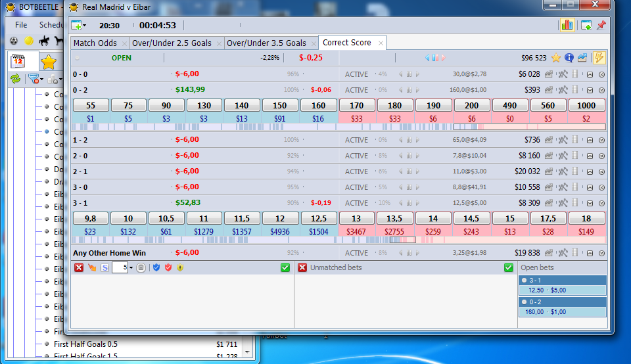631x364 pixels.
Task: Toggle the green checkmark in left bet panel
Action: 285,267
